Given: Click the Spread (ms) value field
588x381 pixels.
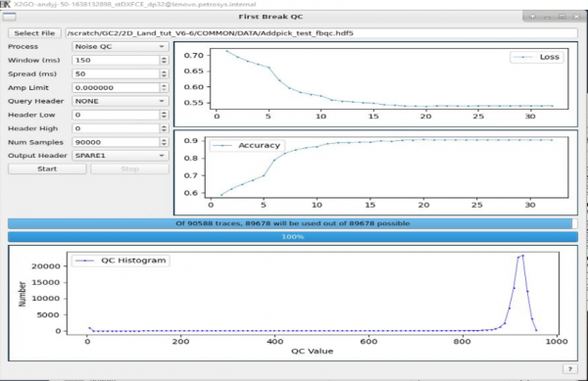Looking at the screenshot, I should (116, 73).
